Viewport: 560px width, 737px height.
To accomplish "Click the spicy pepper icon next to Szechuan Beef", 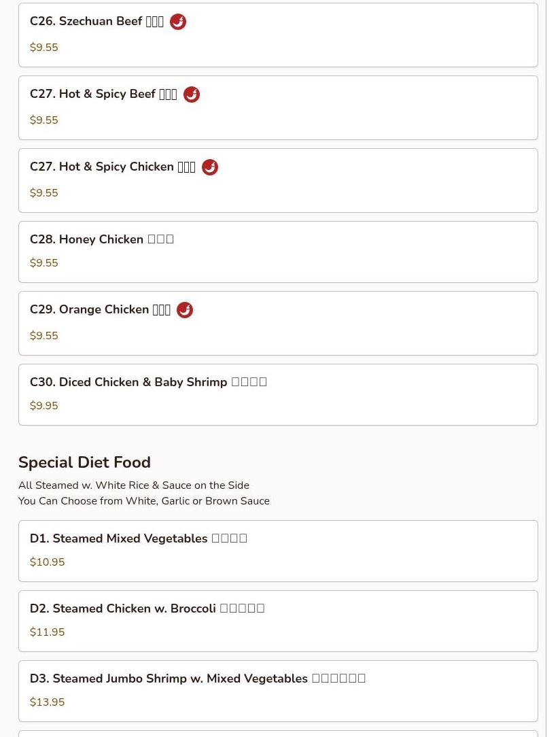I will [x=177, y=22].
